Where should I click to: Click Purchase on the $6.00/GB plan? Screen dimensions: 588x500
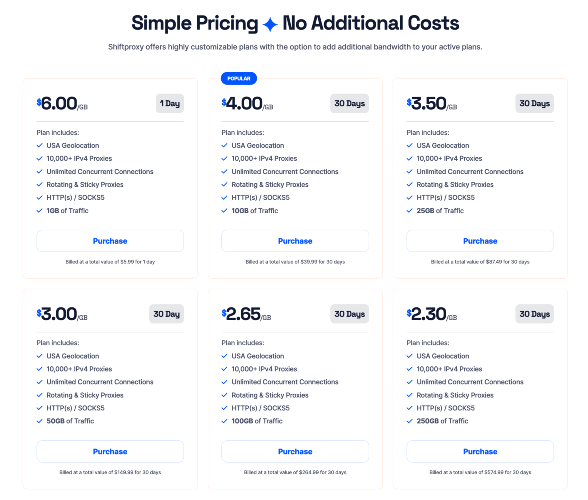point(110,241)
